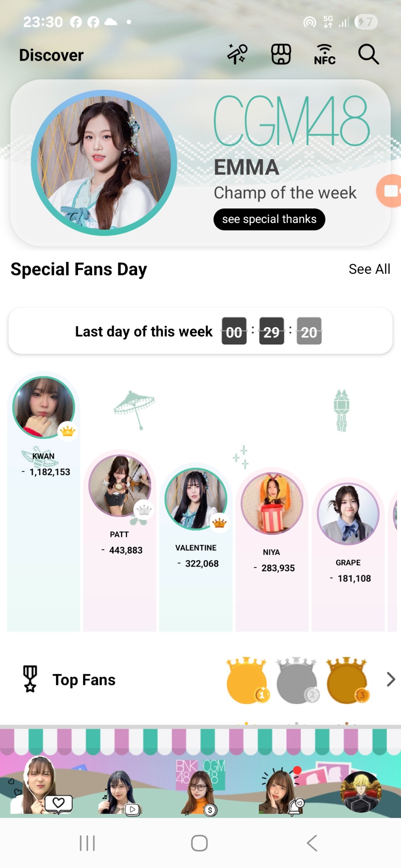Open the shop storefront icon
The image size is (401, 868).
point(281,54)
